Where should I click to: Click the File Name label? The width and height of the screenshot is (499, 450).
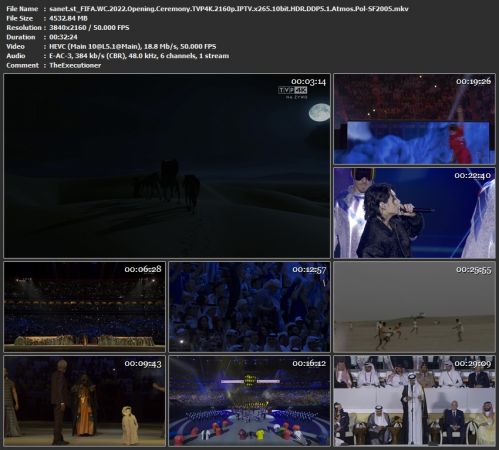coord(22,9)
